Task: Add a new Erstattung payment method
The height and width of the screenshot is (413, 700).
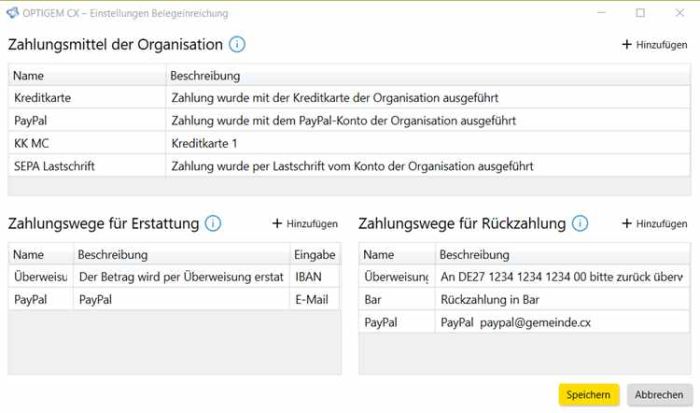Action: [x=305, y=224]
